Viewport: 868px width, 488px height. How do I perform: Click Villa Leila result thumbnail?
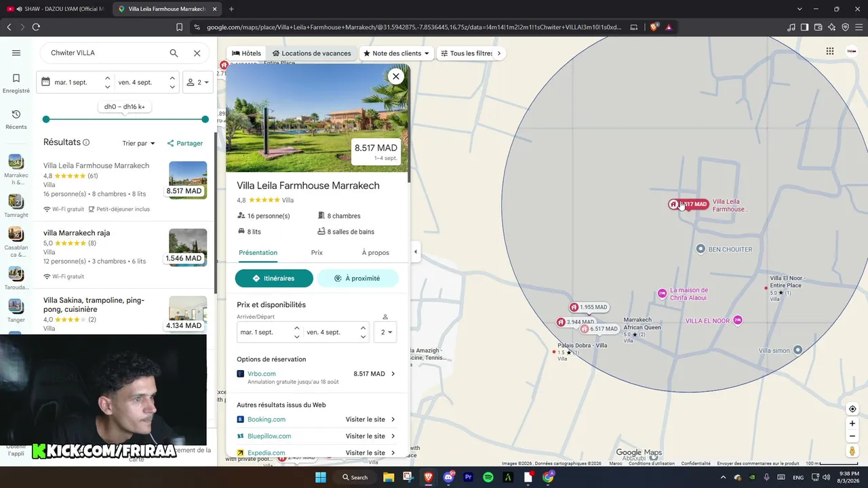188,180
